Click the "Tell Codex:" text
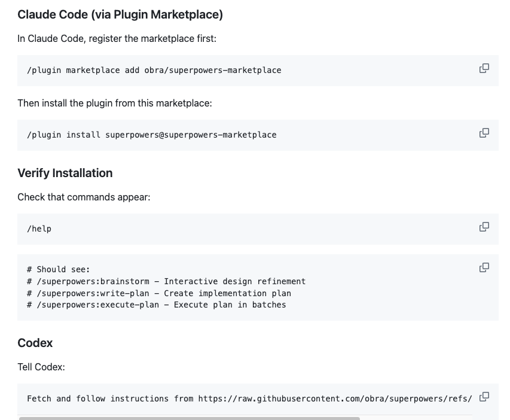This screenshot has height=420, width=510. 41,367
